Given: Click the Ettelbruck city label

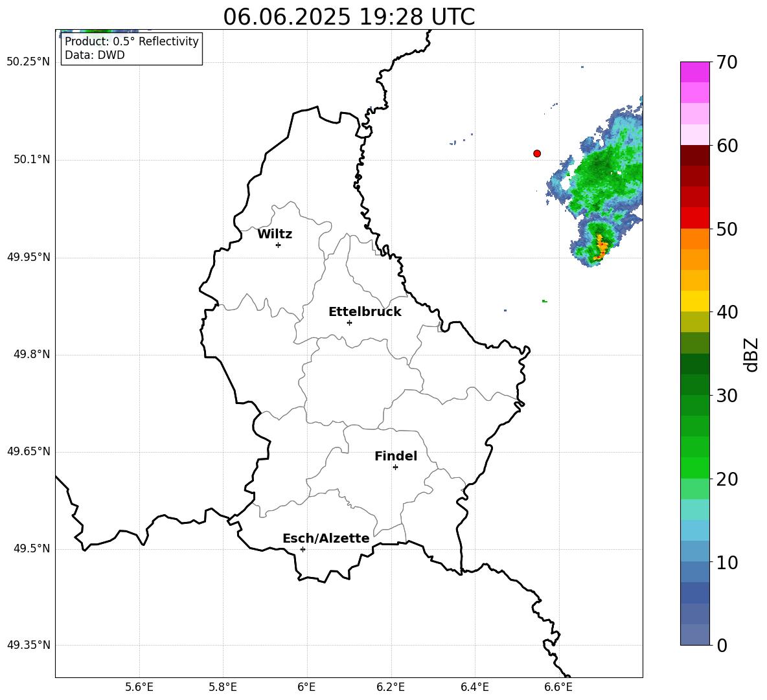Looking at the screenshot, I should pyautogui.click(x=365, y=312).
